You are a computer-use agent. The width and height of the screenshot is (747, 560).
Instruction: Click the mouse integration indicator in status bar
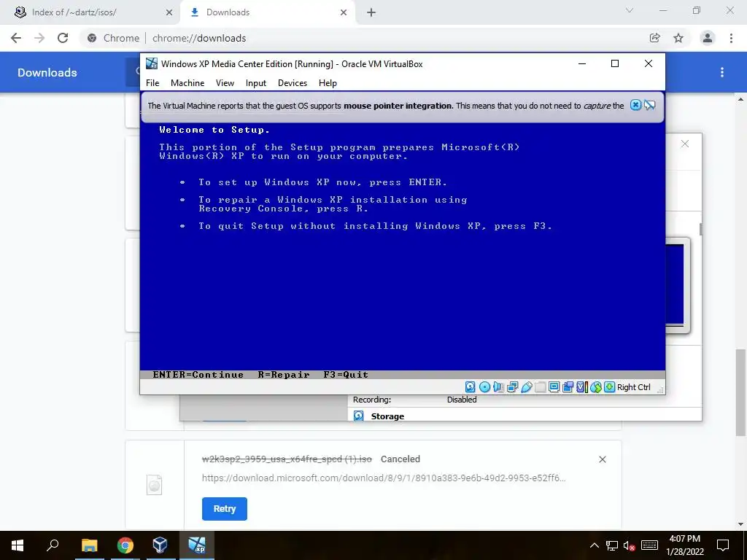point(595,387)
